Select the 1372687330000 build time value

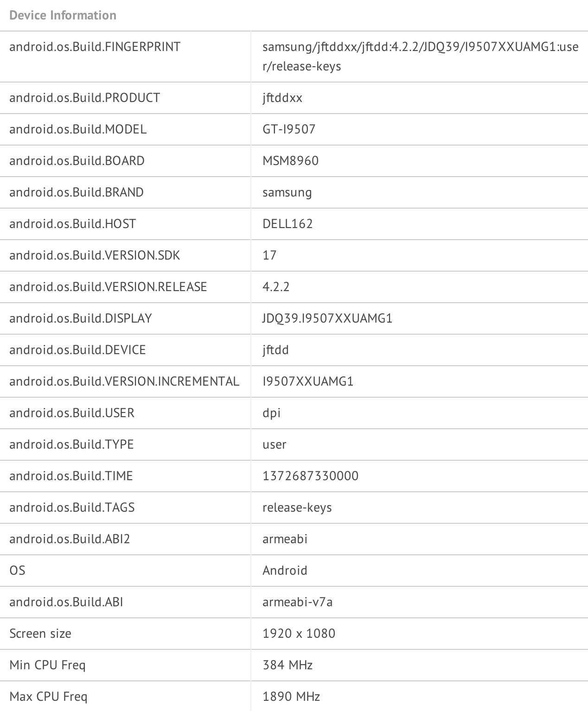point(310,476)
